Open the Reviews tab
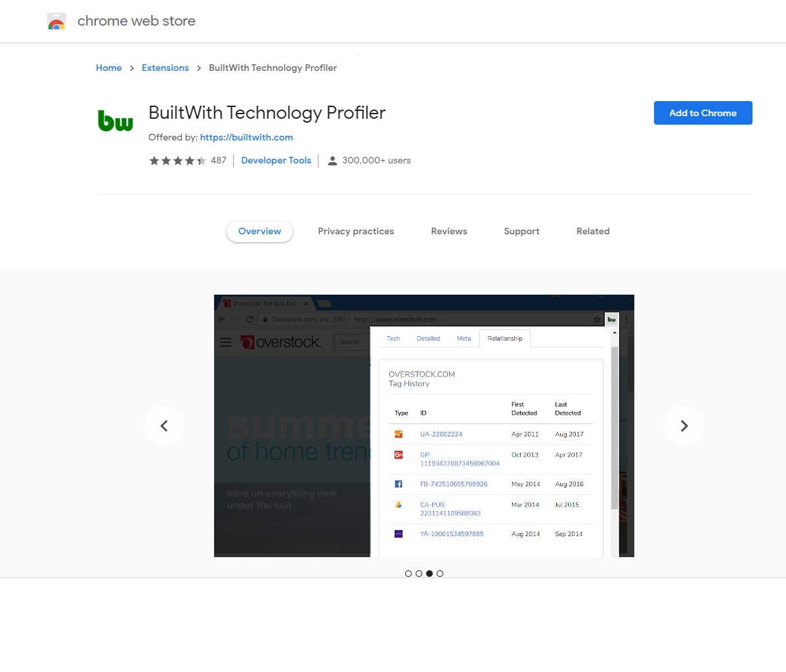 [449, 231]
